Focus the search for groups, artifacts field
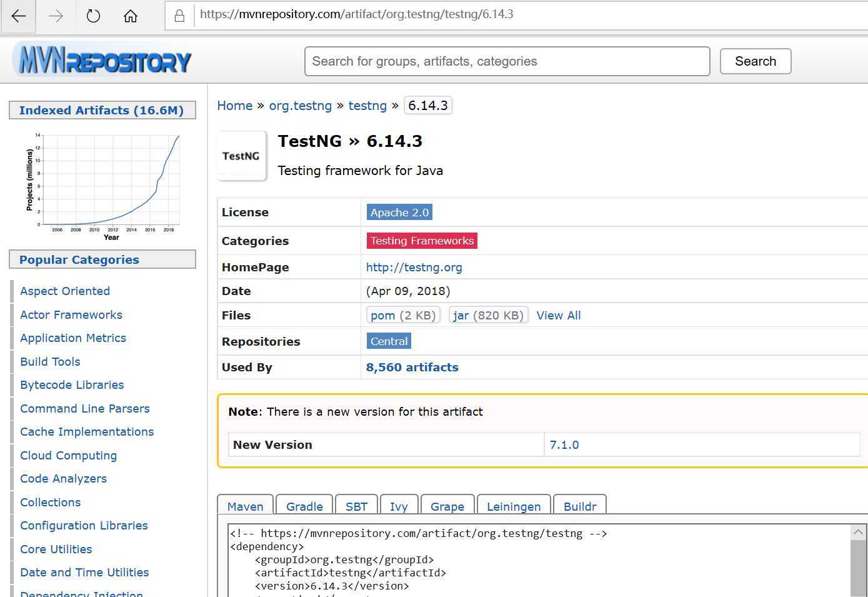This screenshot has width=868, height=597. click(507, 61)
